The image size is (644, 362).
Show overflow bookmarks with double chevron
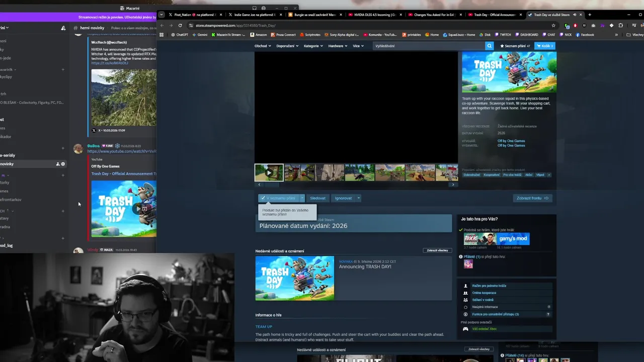click(x=616, y=35)
